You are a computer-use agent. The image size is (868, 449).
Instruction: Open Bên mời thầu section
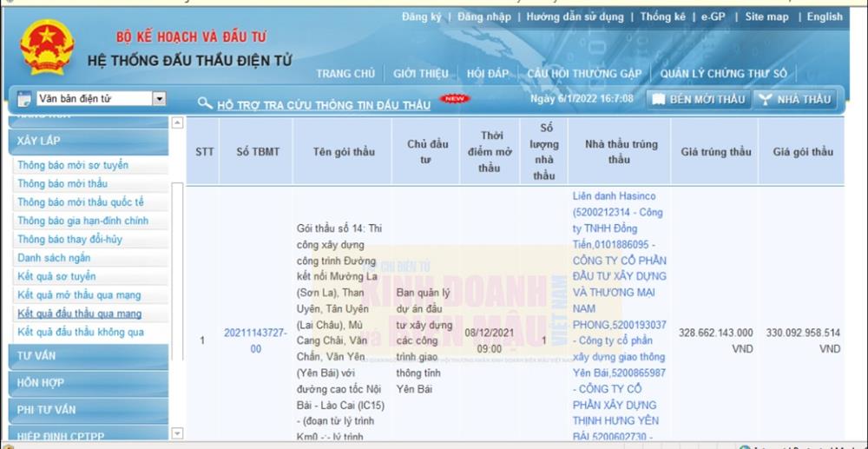(x=699, y=99)
